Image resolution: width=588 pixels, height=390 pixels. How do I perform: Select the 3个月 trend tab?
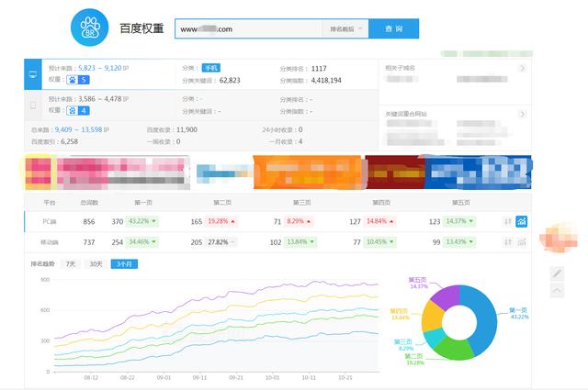point(123,264)
